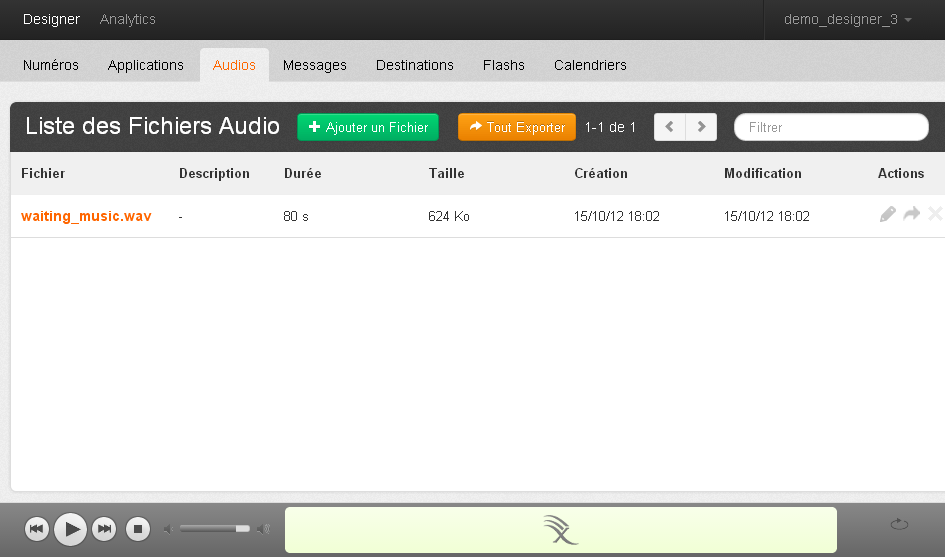Open the demo_designer_3 user dropdown
The height and width of the screenshot is (557, 945).
pos(847,19)
